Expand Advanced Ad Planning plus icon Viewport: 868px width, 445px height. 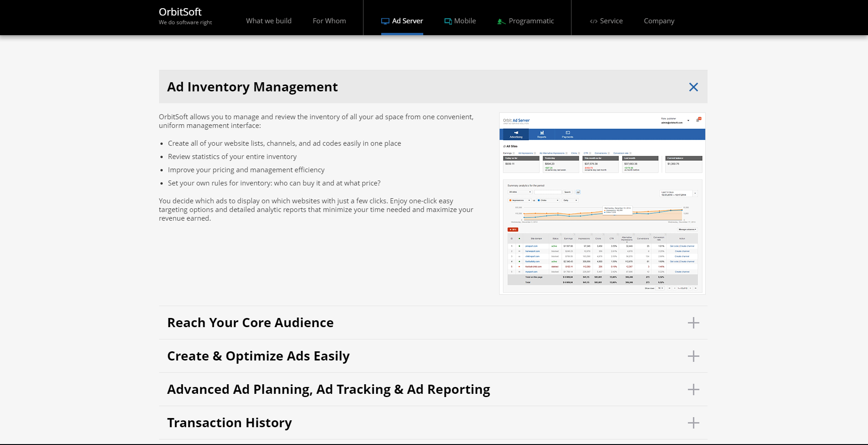pos(693,389)
